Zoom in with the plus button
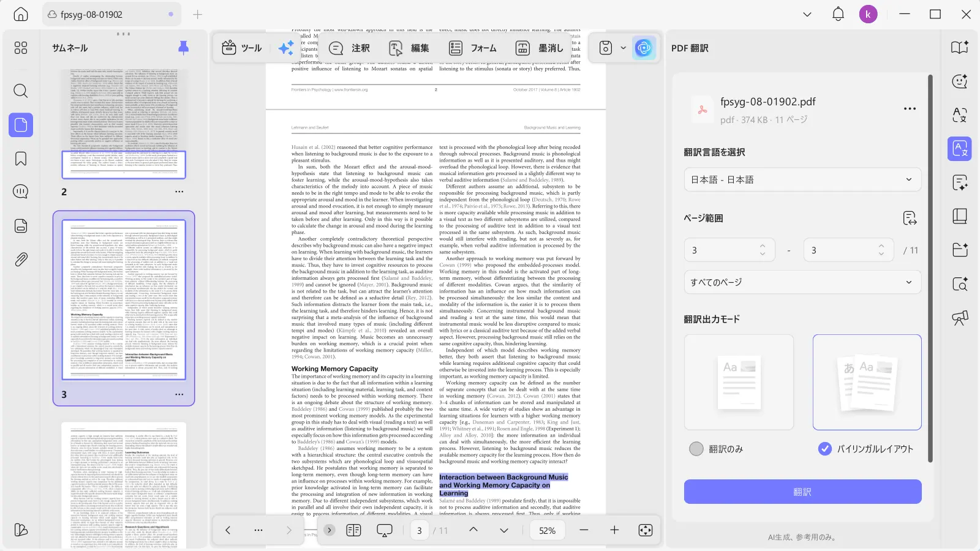This screenshot has height=551, width=980. pos(614,530)
